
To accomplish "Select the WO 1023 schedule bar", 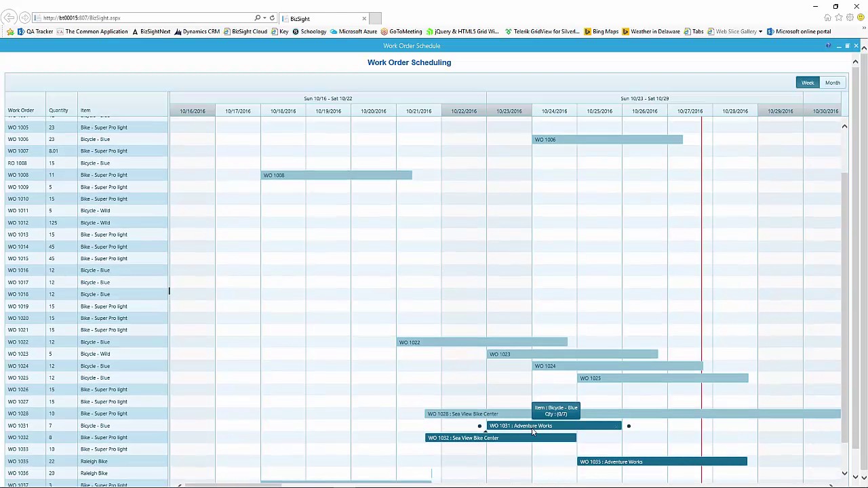I will pos(572,354).
